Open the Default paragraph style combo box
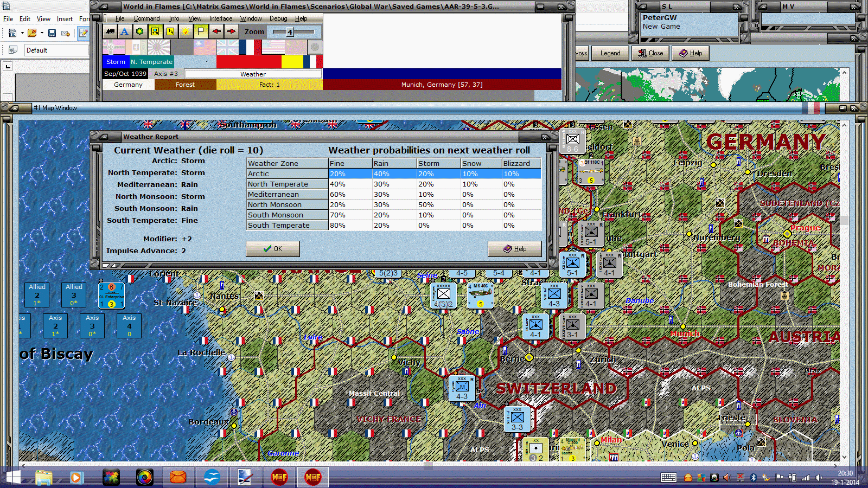The width and height of the screenshot is (868, 488). pos(56,50)
